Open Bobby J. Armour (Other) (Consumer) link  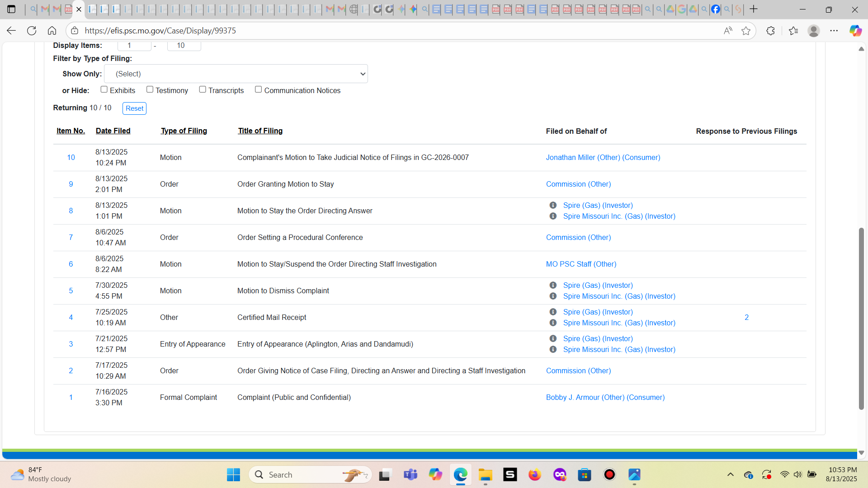(605, 398)
